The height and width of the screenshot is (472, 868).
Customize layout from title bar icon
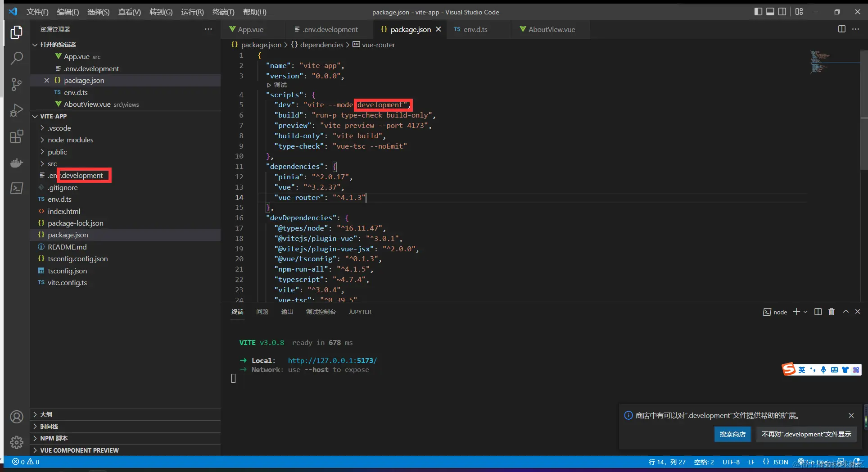click(799, 12)
